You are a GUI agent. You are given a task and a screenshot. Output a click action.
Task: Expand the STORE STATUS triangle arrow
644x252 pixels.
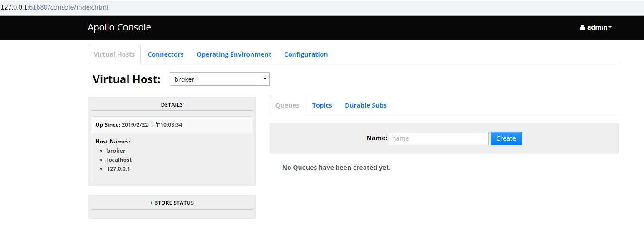coord(152,203)
